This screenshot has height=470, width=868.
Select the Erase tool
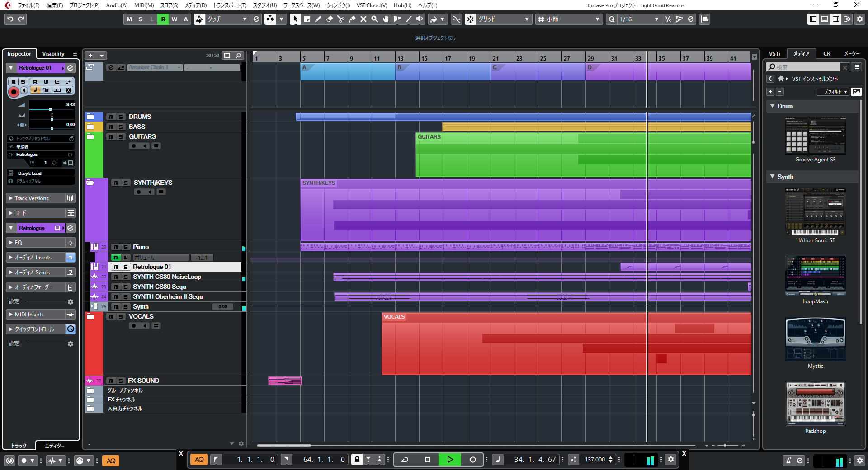pyautogui.click(x=330, y=19)
